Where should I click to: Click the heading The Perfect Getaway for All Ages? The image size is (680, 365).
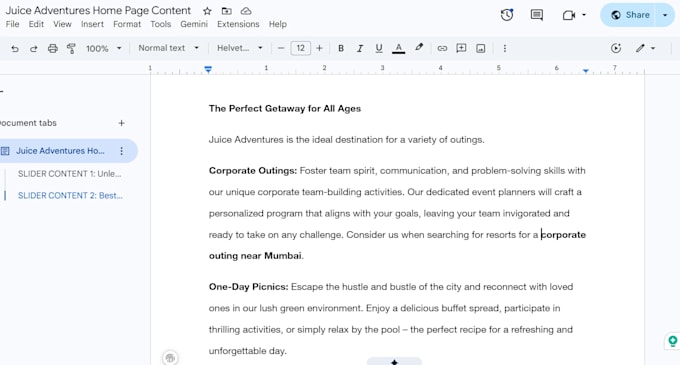tap(284, 108)
